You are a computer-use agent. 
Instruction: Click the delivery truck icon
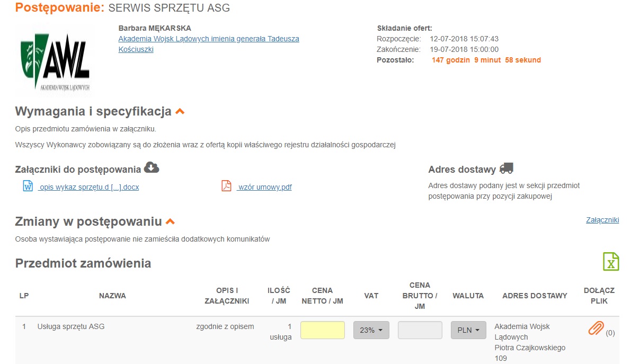(506, 168)
